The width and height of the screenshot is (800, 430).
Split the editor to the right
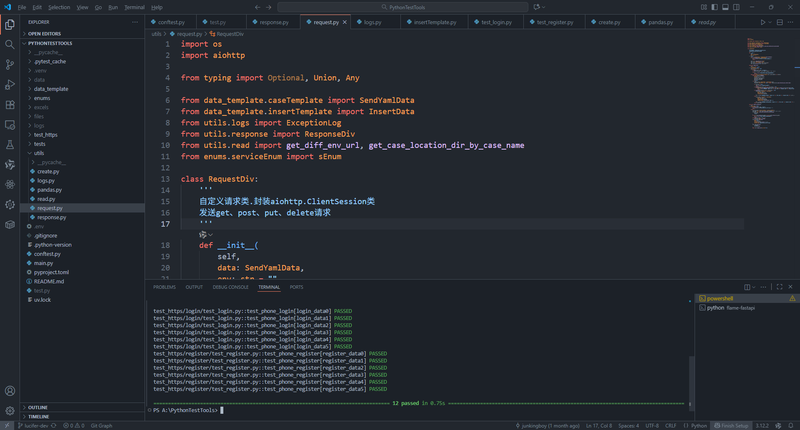(x=780, y=21)
